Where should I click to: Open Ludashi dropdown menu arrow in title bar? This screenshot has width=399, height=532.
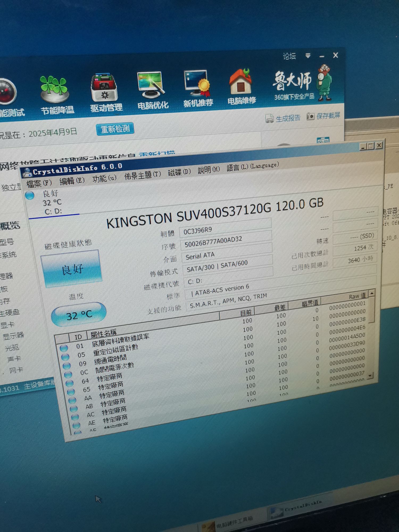[308, 56]
